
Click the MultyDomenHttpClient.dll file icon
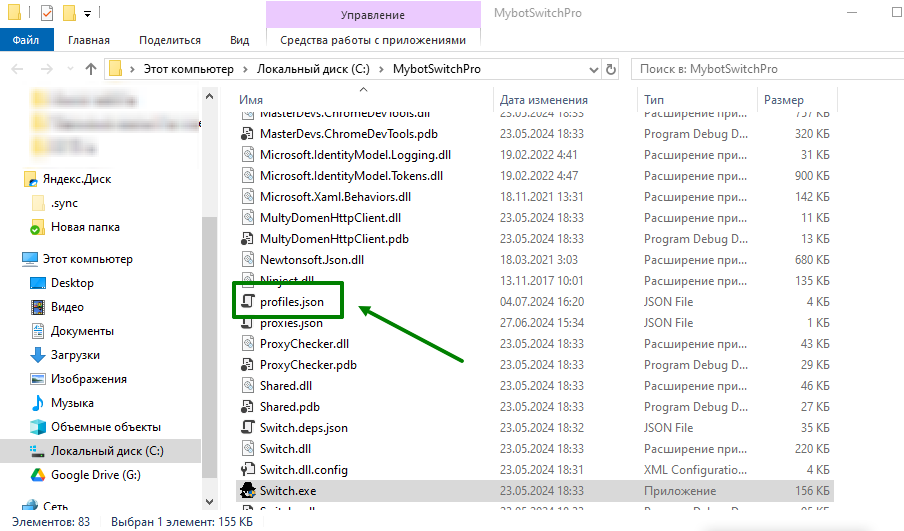tap(247, 218)
